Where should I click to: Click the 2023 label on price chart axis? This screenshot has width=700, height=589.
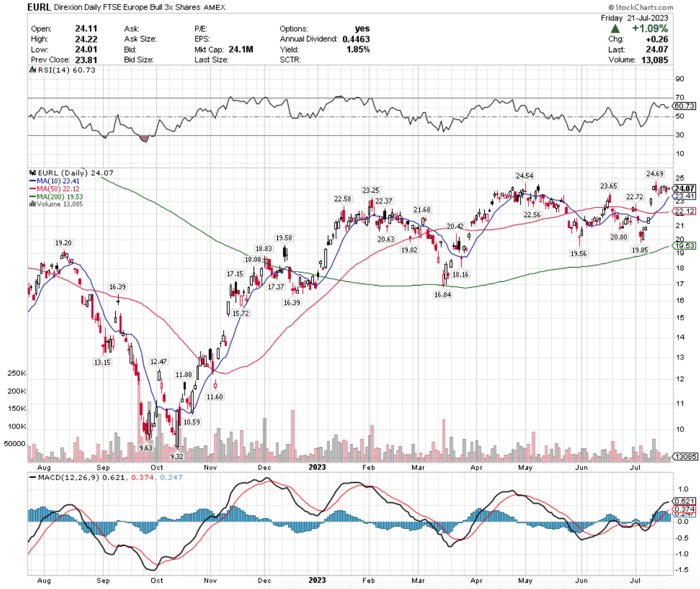317,467
